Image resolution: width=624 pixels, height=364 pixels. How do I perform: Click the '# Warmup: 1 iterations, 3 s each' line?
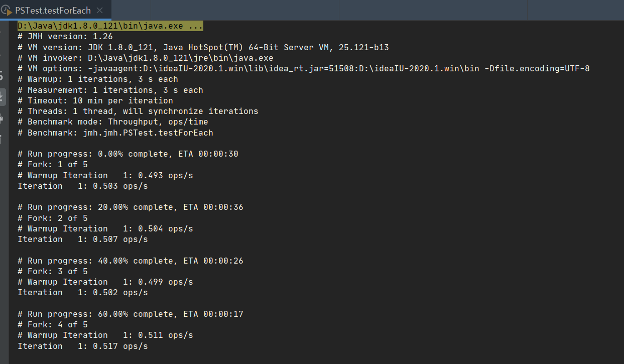[x=98, y=79]
